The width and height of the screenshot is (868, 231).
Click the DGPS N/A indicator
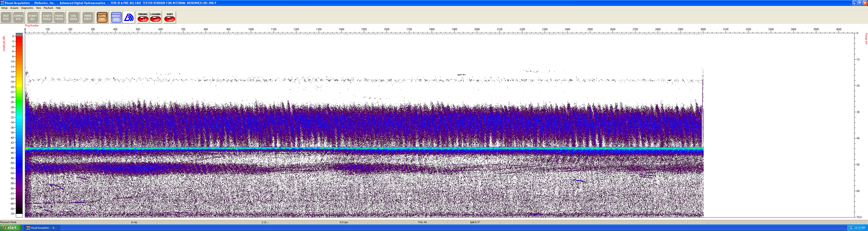pos(170,18)
